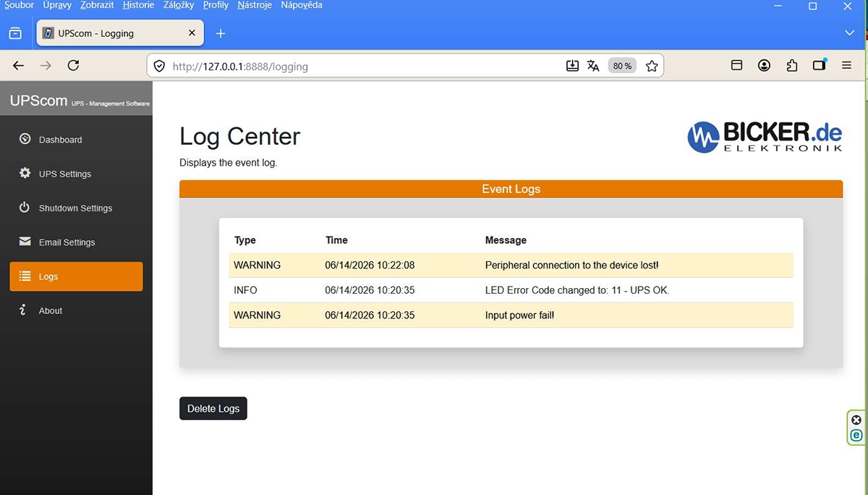Click the Shutdown Settings power icon
This screenshot has height=495, width=868.
[25, 208]
